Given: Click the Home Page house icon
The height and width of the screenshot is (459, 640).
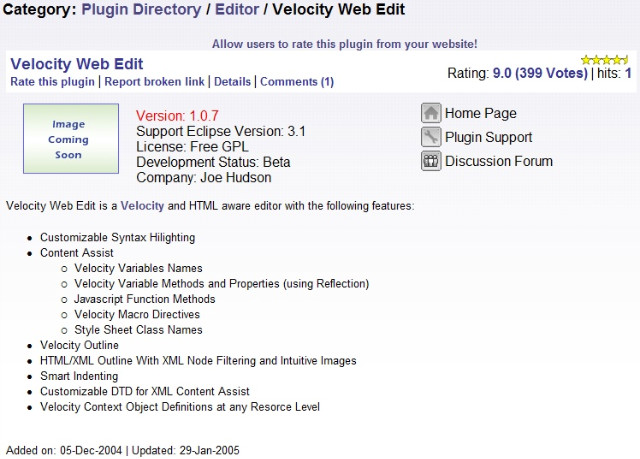Looking at the screenshot, I should [x=431, y=113].
